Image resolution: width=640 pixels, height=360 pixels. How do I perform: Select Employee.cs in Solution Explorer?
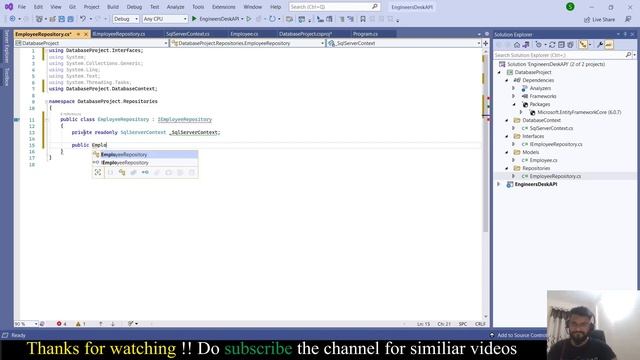coord(543,160)
